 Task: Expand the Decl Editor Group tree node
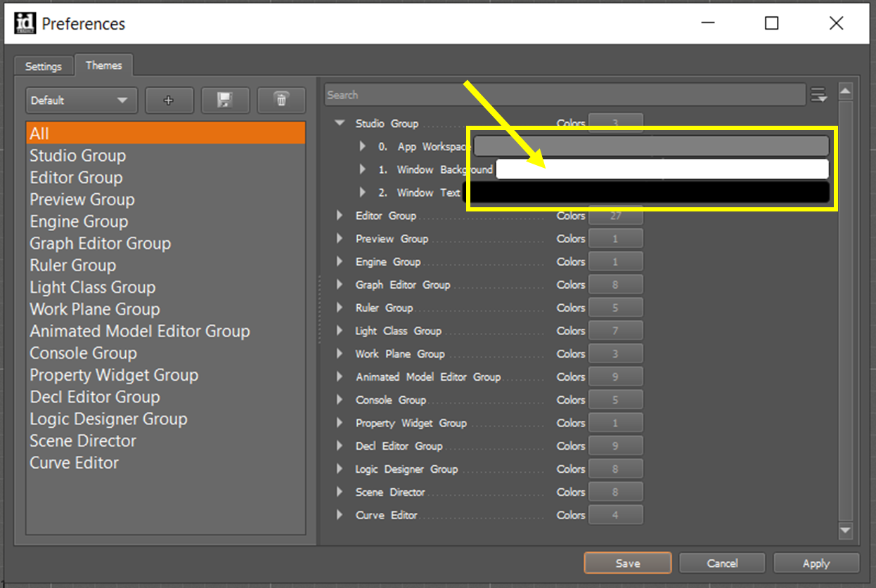coord(340,446)
